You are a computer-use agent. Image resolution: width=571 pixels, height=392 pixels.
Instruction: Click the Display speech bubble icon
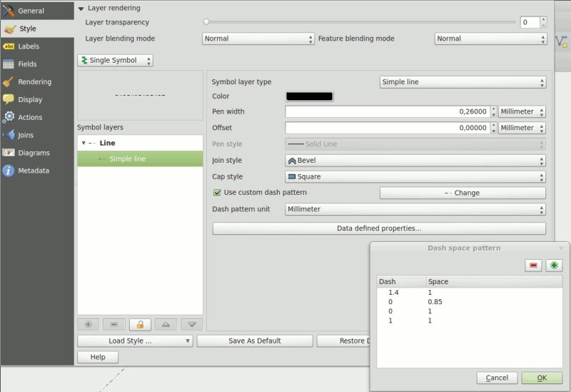(8, 99)
